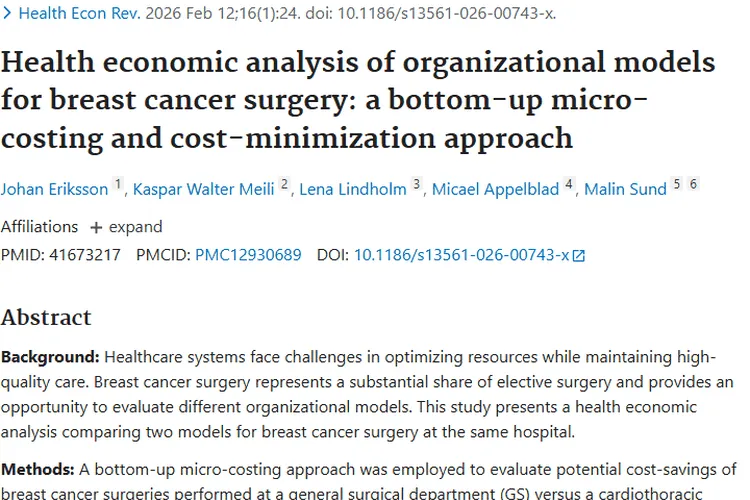Click the article title heading
Viewport: 750px width, 500px height.
click(x=358, y=100)
